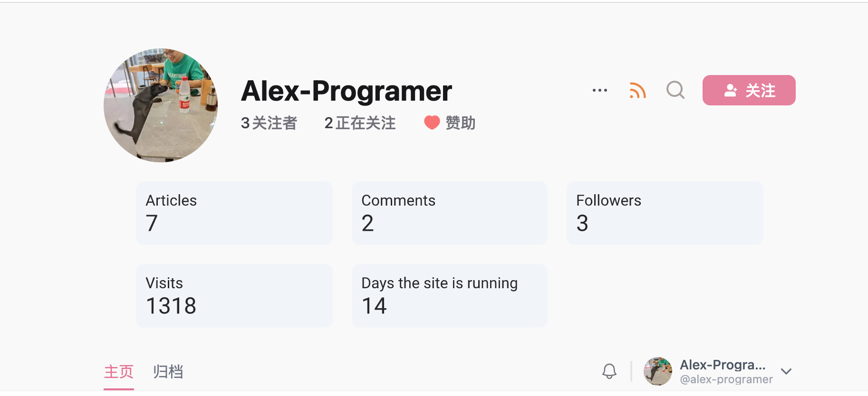Viewport: 868px width, 396px height.
Task: Switch to the 主页 tab
Action: click(118, 371)
